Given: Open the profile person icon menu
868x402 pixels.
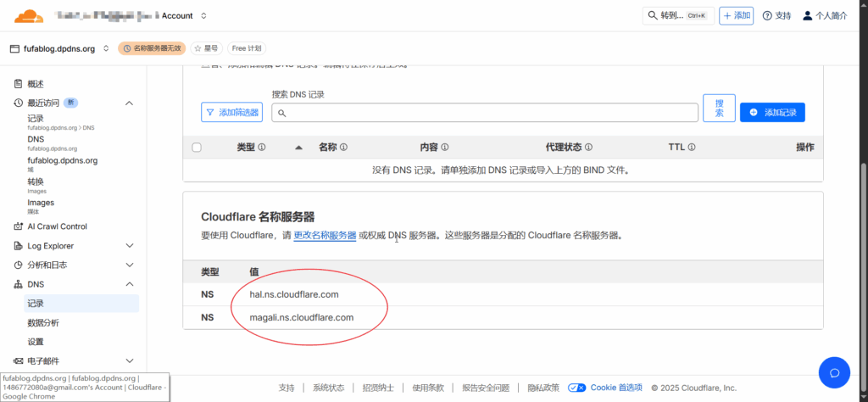Looking at the screenshot, I should 807,16.
